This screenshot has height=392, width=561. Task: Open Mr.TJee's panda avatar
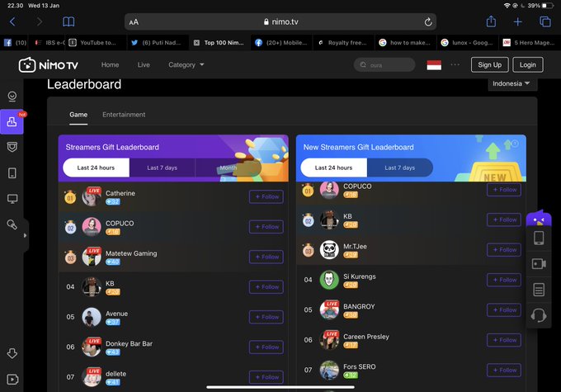(329, 249)
